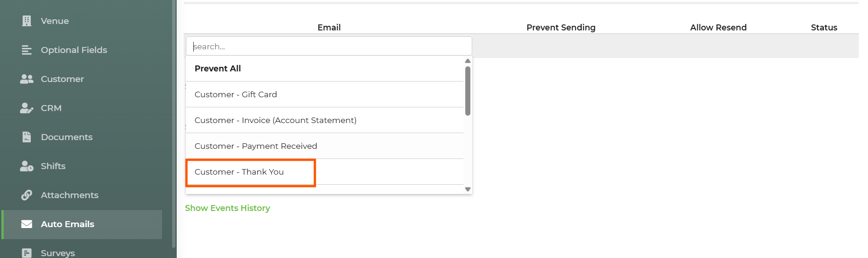The image size is (868, 258).
Task: Click the Surveys icon in sidebar
Action: click(x=27, y=253)
